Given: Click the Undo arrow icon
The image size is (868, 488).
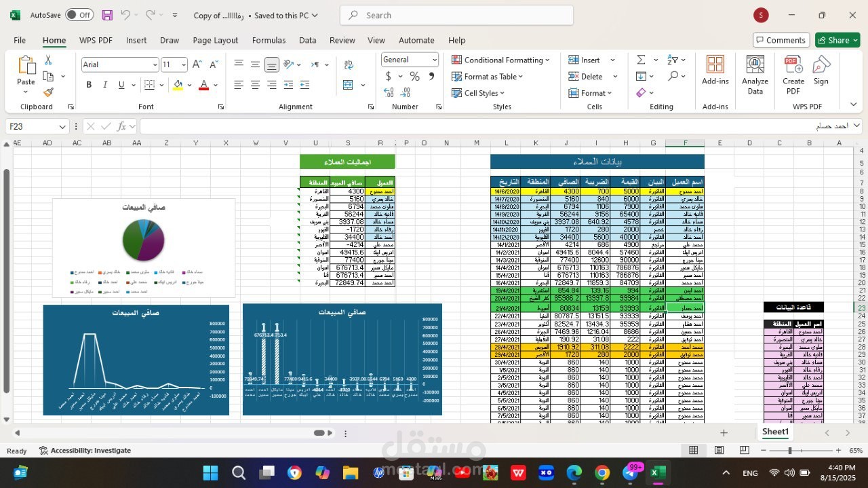Looking at the screenshot, I should pos(125,15).
